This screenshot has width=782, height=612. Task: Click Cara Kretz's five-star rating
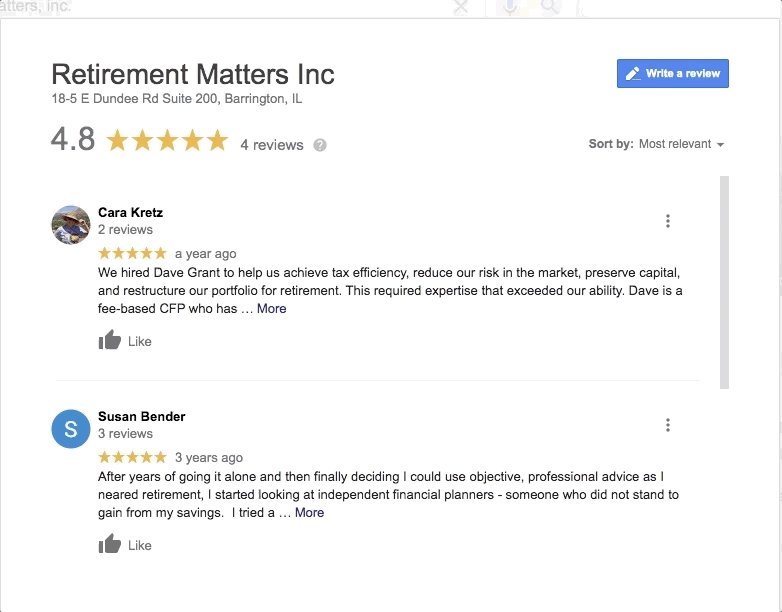click(x=132, y=254)
